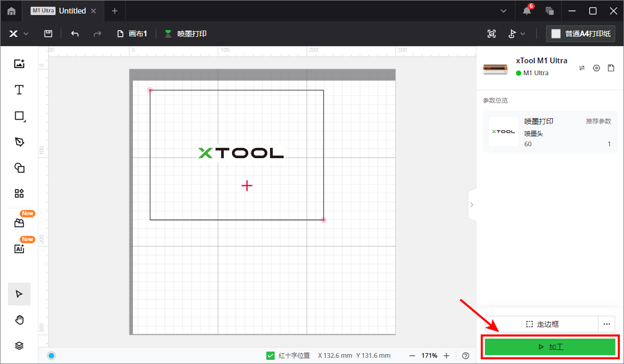Viewport: 624px width, 364px height.
Task: Click the red crosshair on canvas
Action: point(247,186)
